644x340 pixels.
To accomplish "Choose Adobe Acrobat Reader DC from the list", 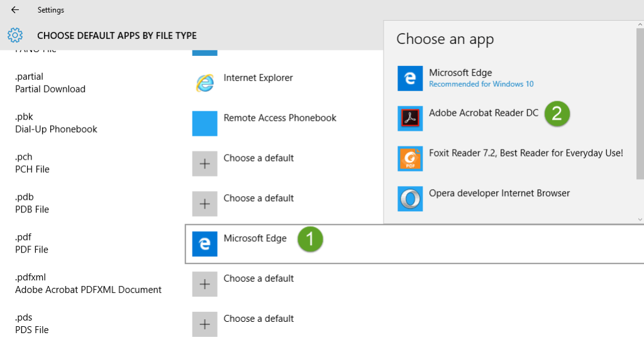I will tap(484, 113).
